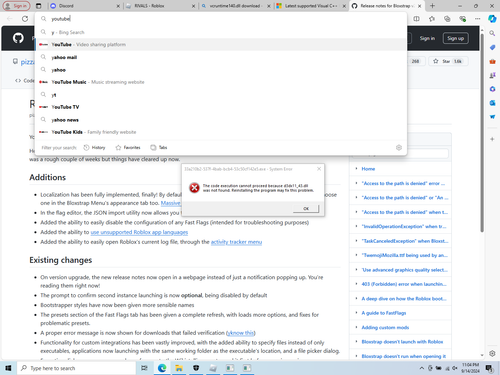Image resolution: width=500 pixels, height=375 pixels.
Task: Select the YouTube Music suggestion
Action: 220,82
